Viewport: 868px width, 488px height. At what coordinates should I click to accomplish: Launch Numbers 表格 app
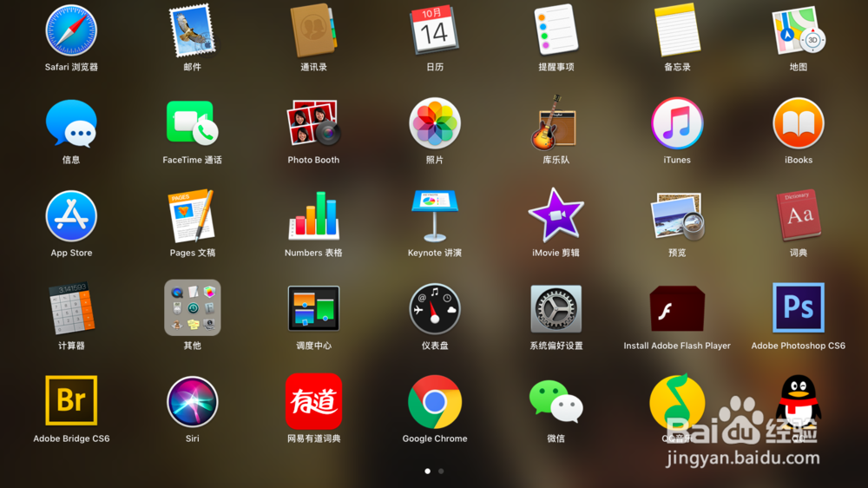314,216
